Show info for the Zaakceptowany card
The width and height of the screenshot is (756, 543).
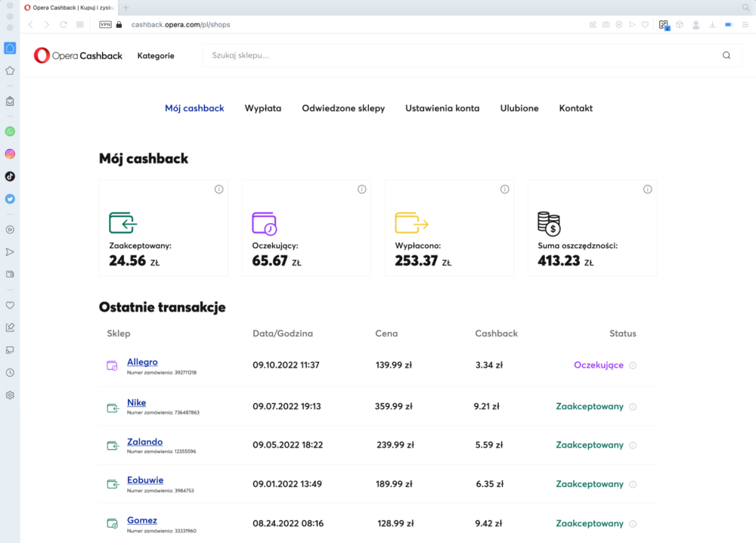click(219, 190)
